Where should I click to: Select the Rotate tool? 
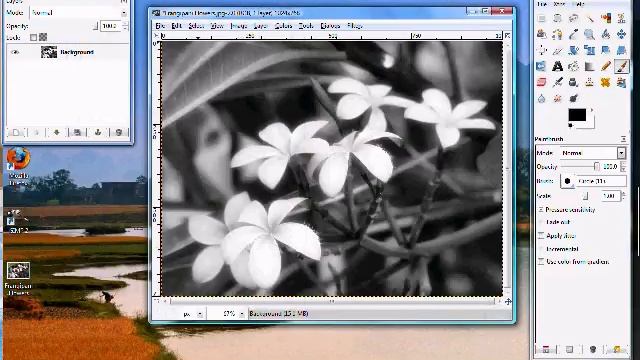(573, 50)
